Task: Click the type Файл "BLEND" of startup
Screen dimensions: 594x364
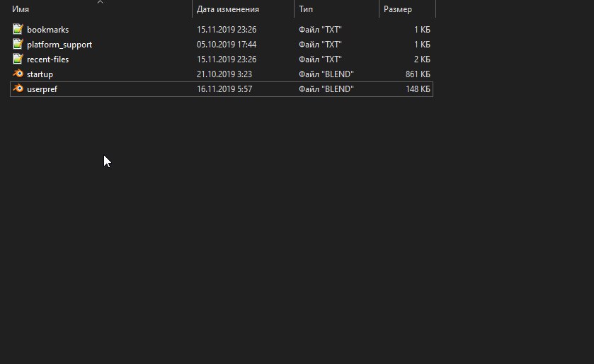Action: tap(326, 74)
